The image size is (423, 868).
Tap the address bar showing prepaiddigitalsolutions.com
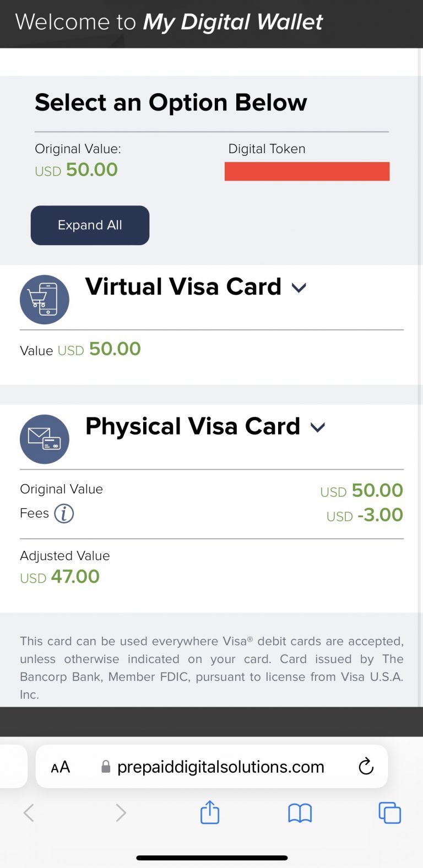(x=220, y=766)
